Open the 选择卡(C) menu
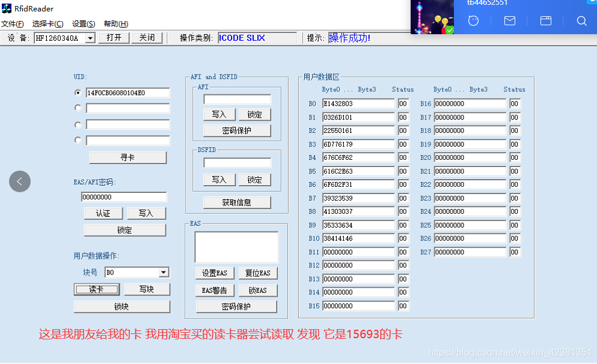The width and height of the screenshot is (597, 364). [x=47, y=24]
